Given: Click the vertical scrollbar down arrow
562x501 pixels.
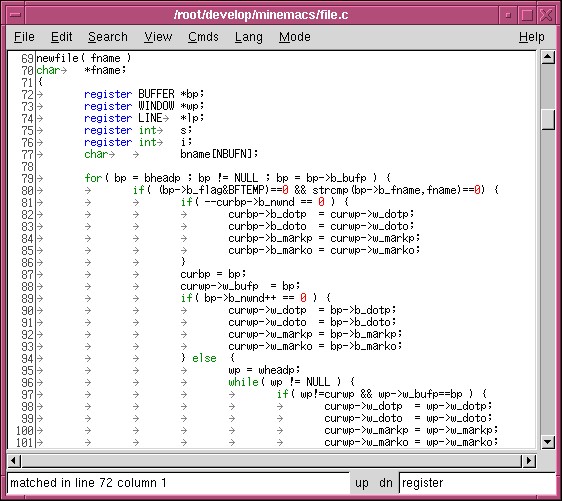Looking at the screenshot, I should [x=548, y=442].
